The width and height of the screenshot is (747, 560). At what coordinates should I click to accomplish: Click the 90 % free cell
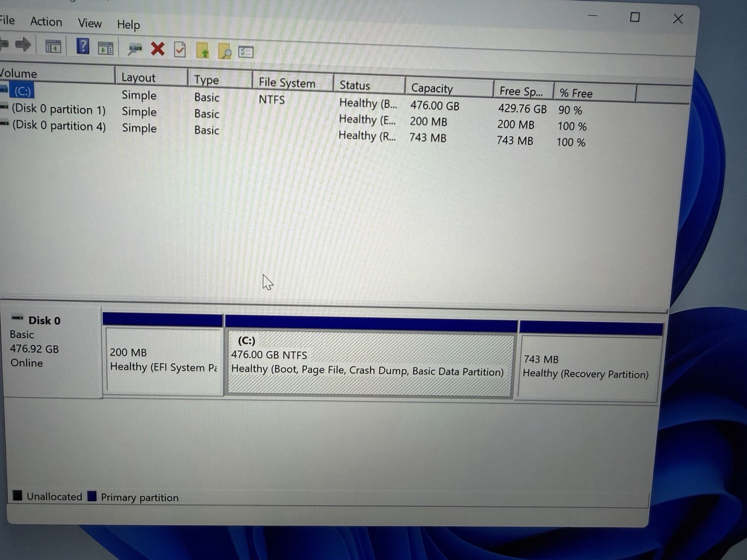click(570, 110)
